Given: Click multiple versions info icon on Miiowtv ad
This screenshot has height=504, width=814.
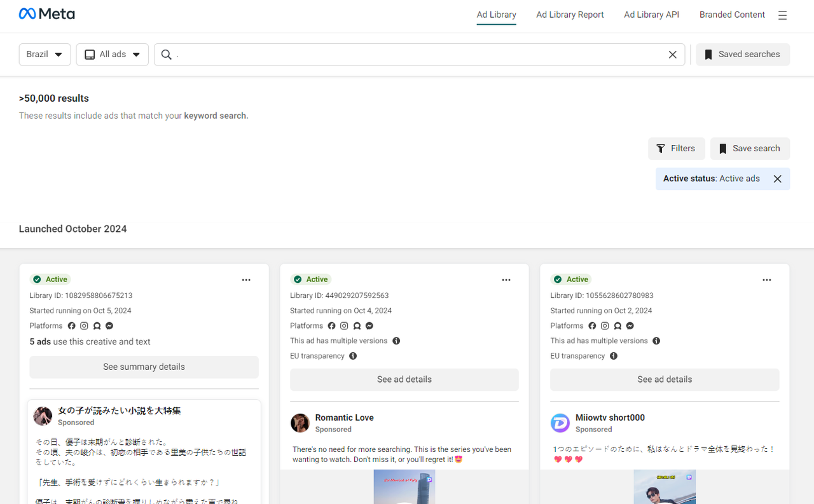Looking at the screenshot, I should click(656, 341).
